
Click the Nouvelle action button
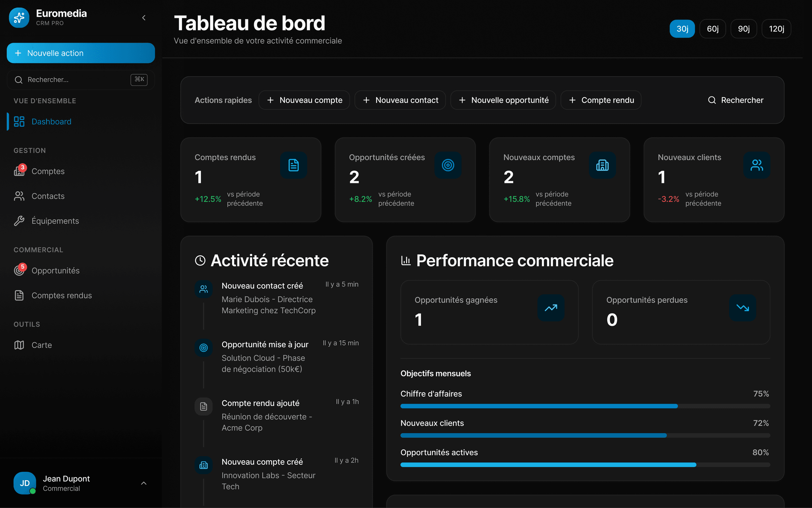[81, 53]
